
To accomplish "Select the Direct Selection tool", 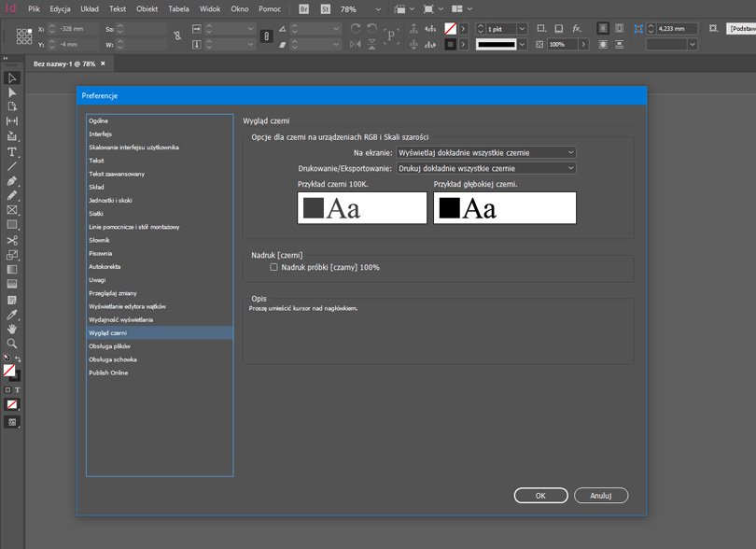I will click(12, 92).
